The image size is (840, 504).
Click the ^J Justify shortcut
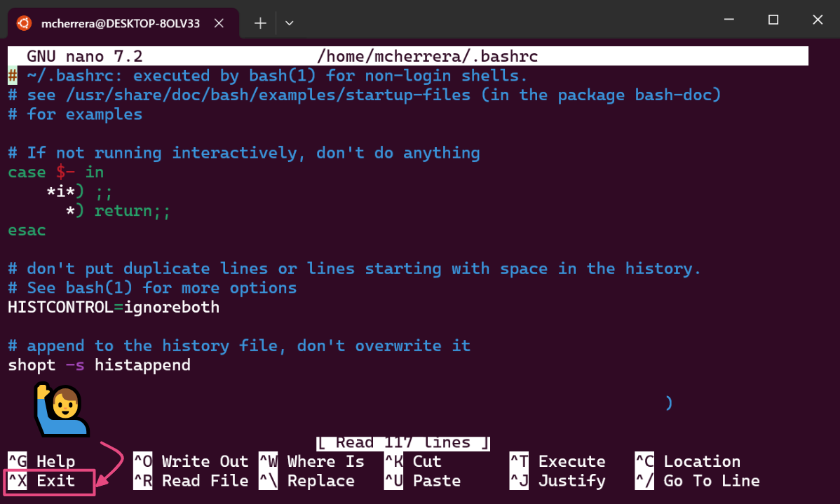tap(557, 481)
